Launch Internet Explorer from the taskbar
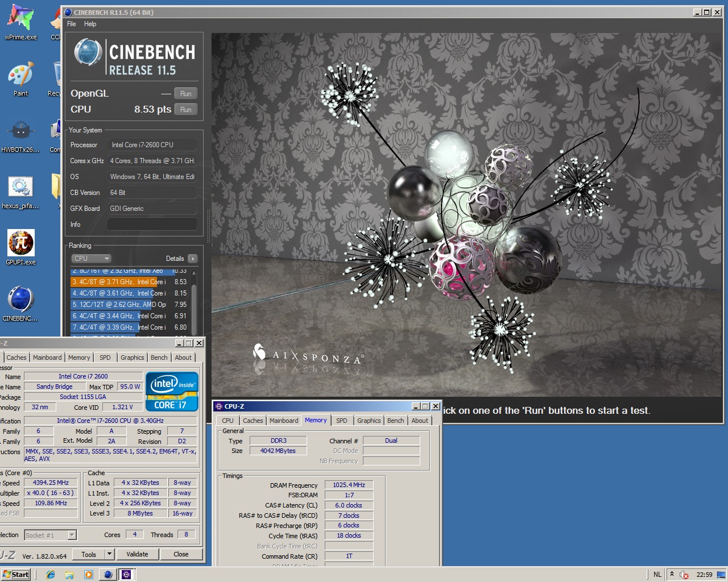The image size is (728, 582). [51, 575]
